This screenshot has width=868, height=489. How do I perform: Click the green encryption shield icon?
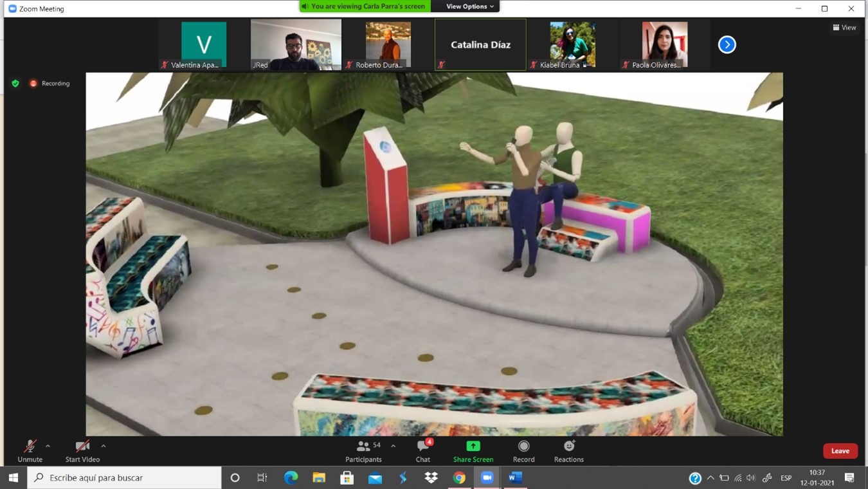point(15,84)
